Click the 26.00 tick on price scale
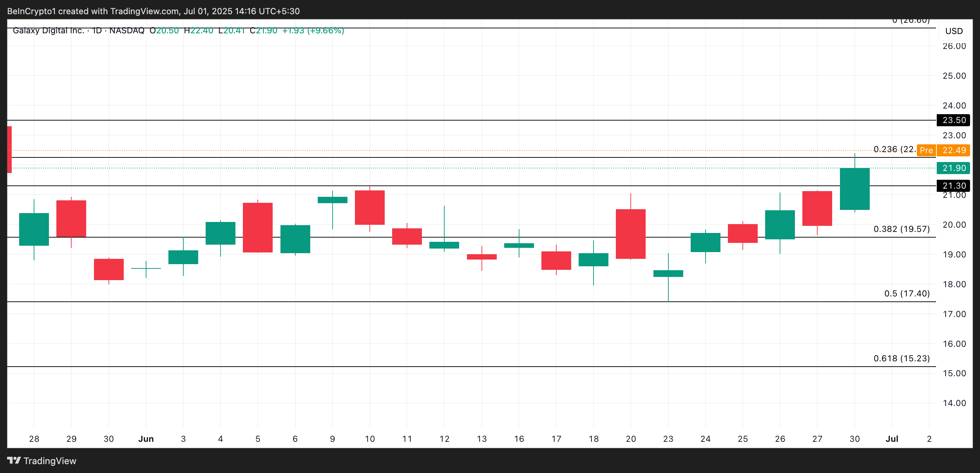This screenshot has height=473, width=980. 954,46
